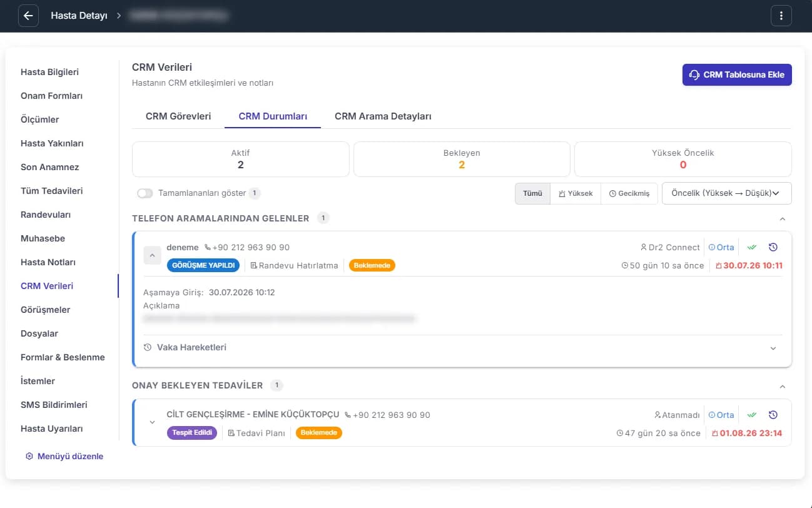
Task: Select the Tümü filter
Action: (x=532, y=193)
